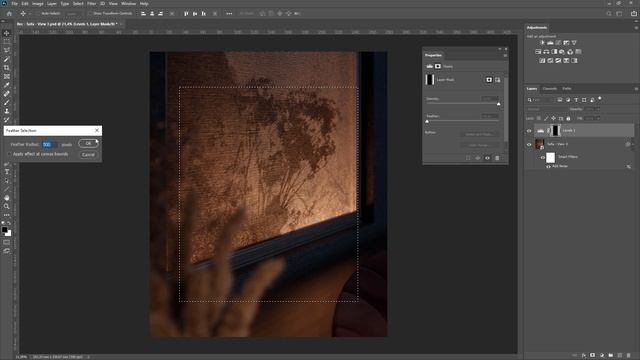This screenshot has height=360, width=640.
Task: Open the Auto-Select Layer dropdown
Action: (x=73, y=13)
